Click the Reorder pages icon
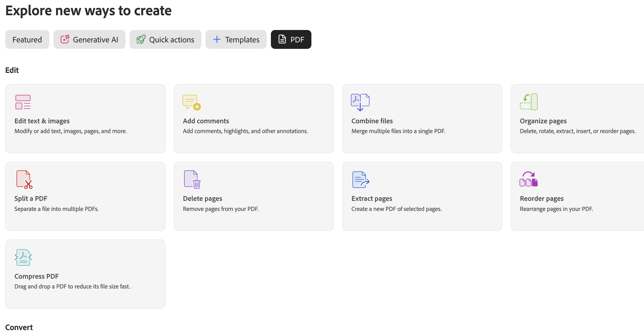Image resolution: width=644 pixels, height=335 pixels. [528, 179]
